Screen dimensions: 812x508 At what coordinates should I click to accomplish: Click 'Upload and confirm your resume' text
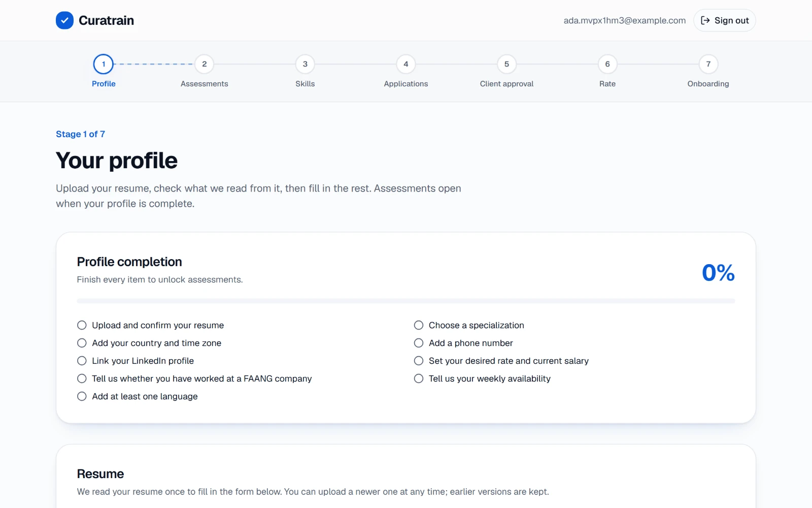click(x=158, y=325)
